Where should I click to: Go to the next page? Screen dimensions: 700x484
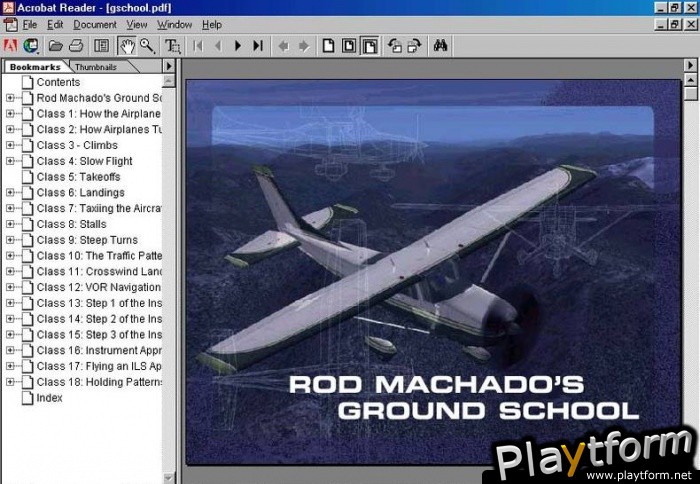(238, 45)
